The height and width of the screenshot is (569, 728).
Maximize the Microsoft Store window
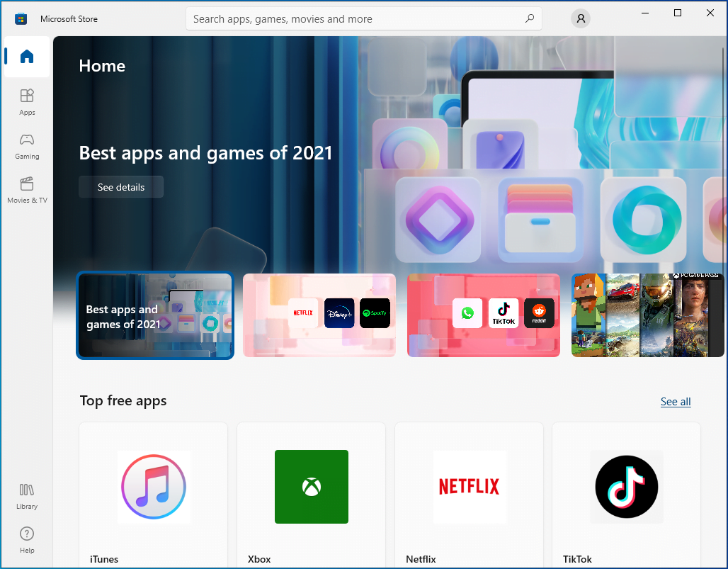678,13
